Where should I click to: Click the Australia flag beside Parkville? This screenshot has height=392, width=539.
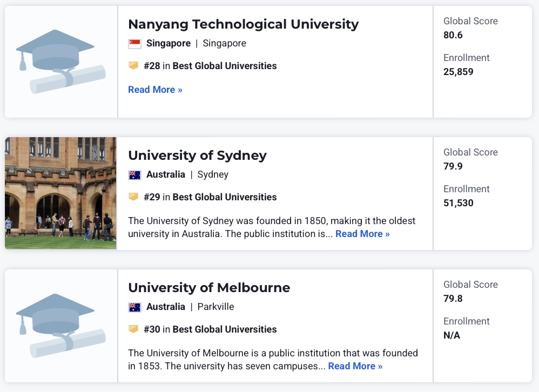(x=134, y=307)
